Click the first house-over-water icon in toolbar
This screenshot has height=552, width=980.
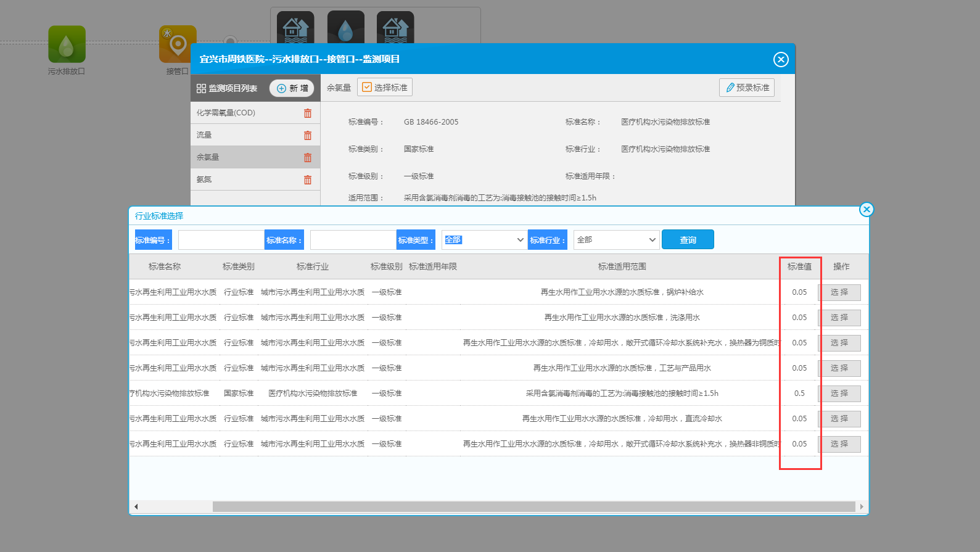[x=295, y=28]
